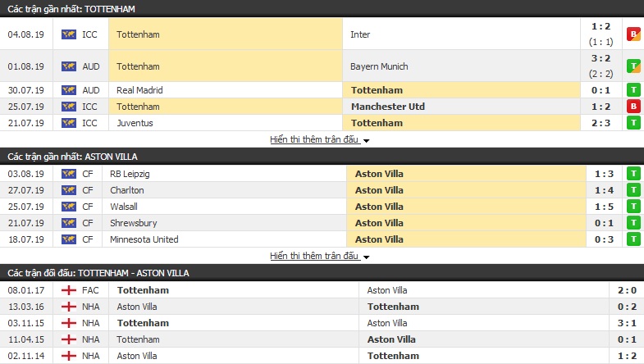Screen dimensions: 644x364
Task: Select the 2:0 score of the 08.01.17 FAC match
Action: tap(627, 290)
